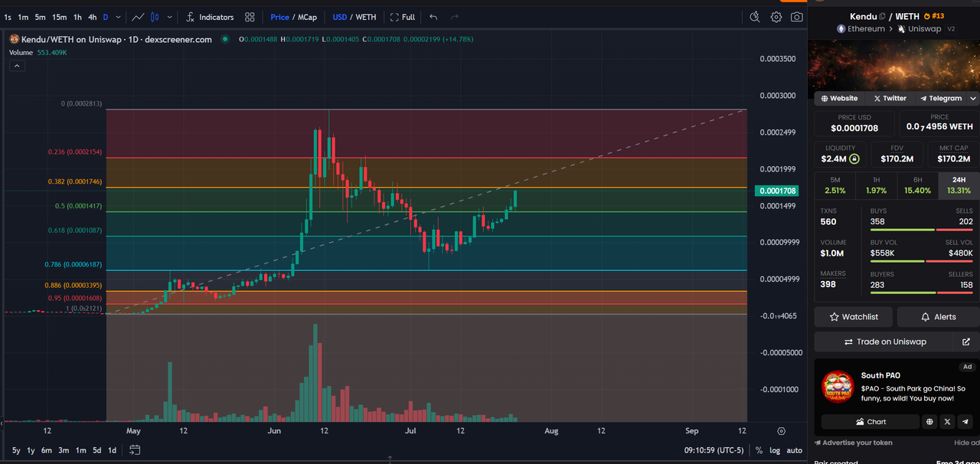The height and width of the screenshot is (464, 980).
Task: Select the 4h timeframe
Action: (92, 17)
